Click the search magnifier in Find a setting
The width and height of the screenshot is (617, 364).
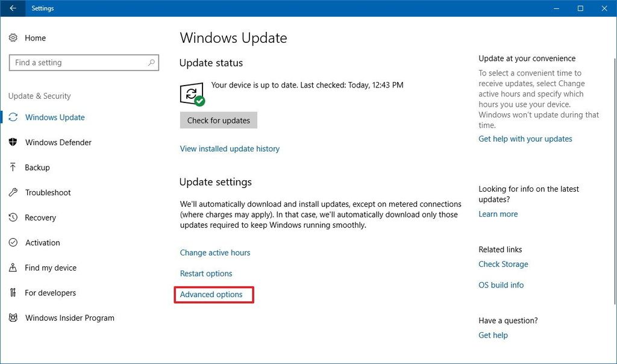(x=151, y=62)
